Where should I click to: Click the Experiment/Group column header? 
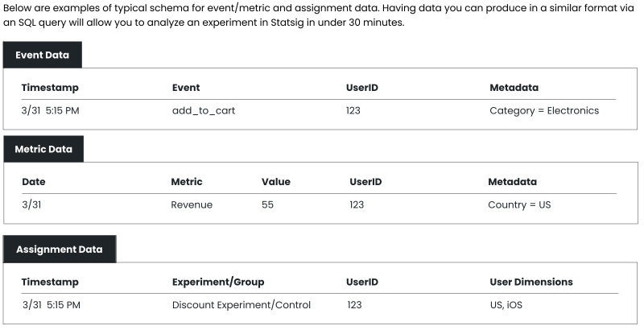[x=218, y=283]
